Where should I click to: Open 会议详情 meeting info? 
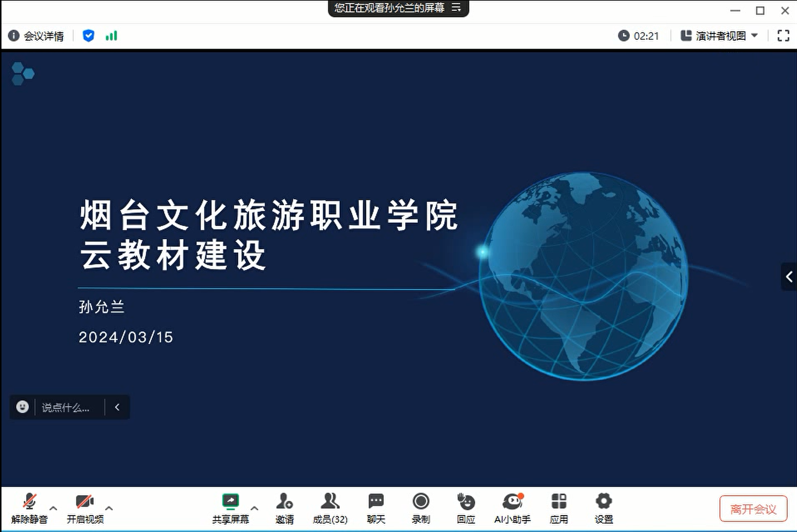[x=36, y=36]
